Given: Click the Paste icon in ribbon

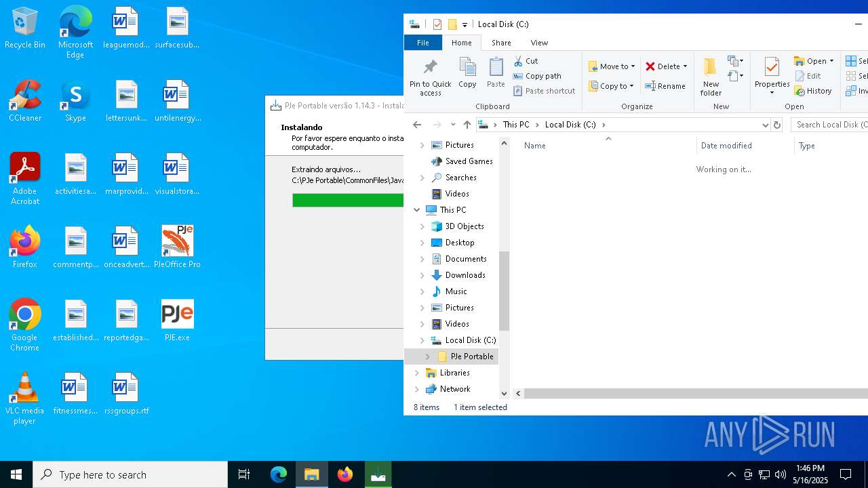Looking at the screenshot, I should (496, 68).
